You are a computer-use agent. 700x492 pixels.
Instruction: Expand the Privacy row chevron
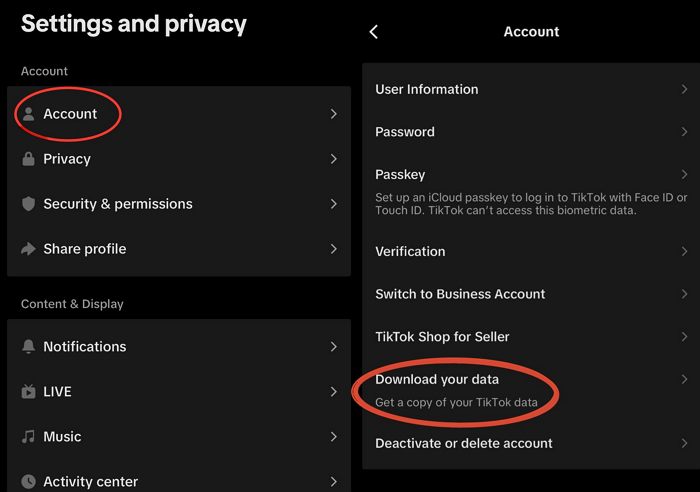click(x=334, y=159)
